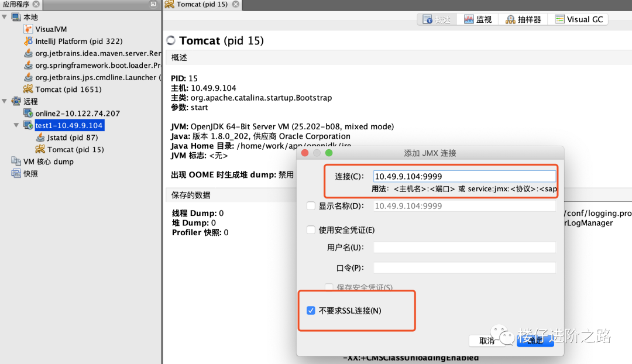Click the 用户名(U) username field
The image size is (632, 364).
coord(464,247)
